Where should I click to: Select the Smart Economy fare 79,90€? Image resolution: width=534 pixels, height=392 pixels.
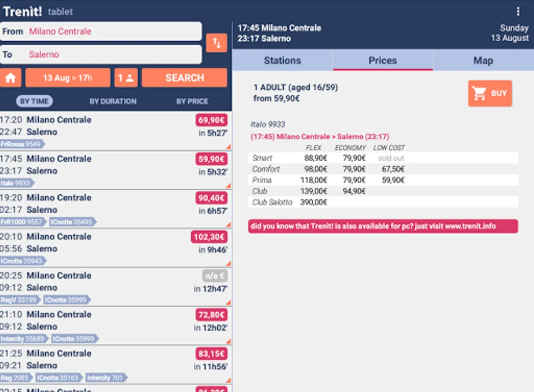point(354,158)
